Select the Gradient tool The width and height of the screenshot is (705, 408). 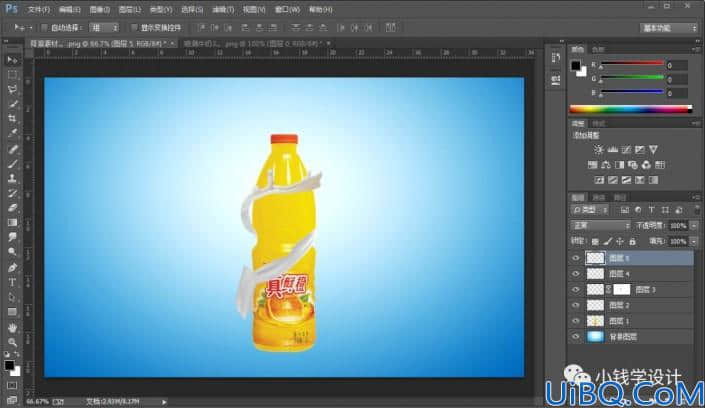point(12,223)
